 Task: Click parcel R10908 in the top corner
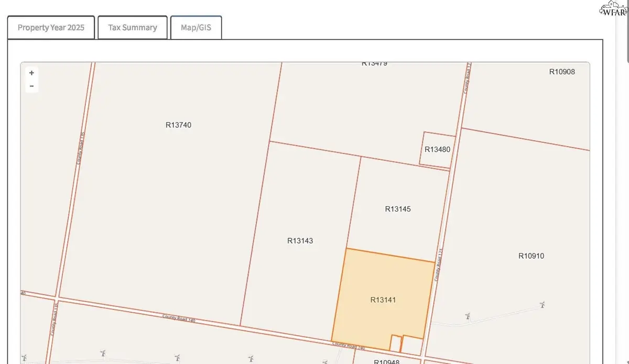click(x=561, y=72)
